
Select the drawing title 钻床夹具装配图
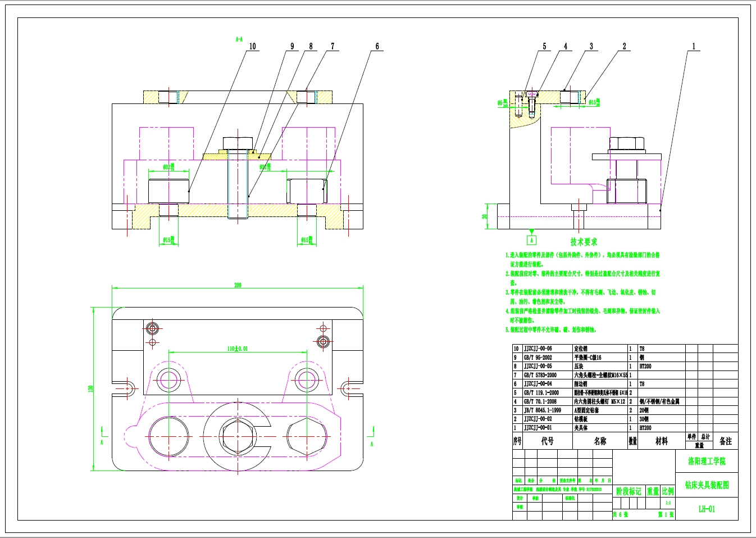[707, 485]
